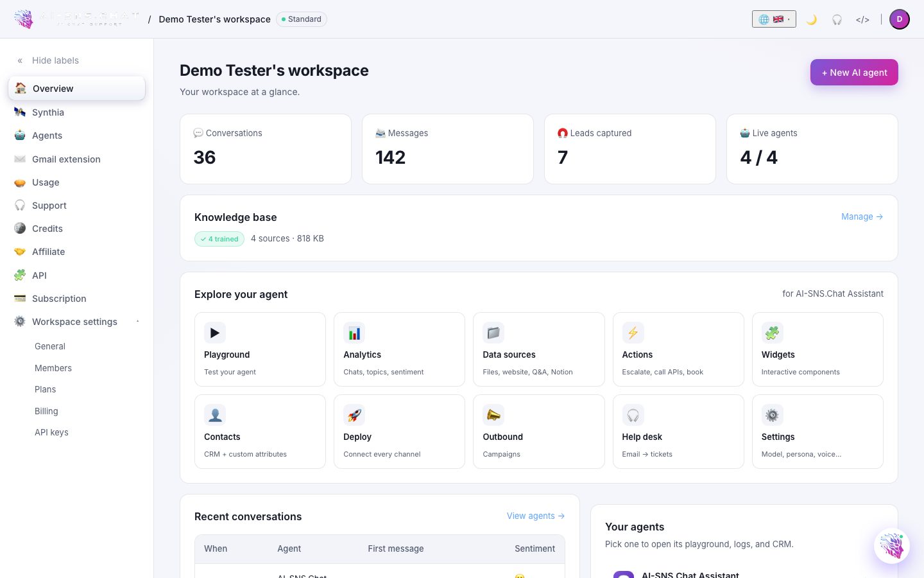The width and height of the screenshot is (924, 578).
Task: Open Members settings page
Action: point(53,368)
